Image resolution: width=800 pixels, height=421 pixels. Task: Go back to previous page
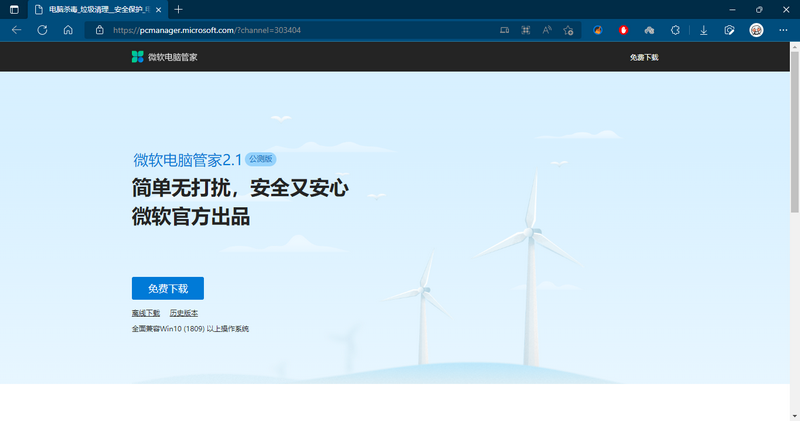(x=16, y=30)
